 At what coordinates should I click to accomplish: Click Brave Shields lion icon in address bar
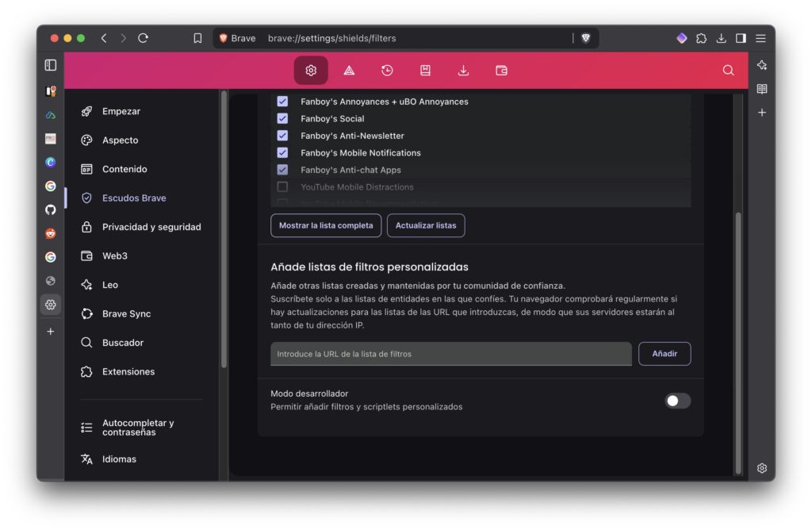[586, 38]
